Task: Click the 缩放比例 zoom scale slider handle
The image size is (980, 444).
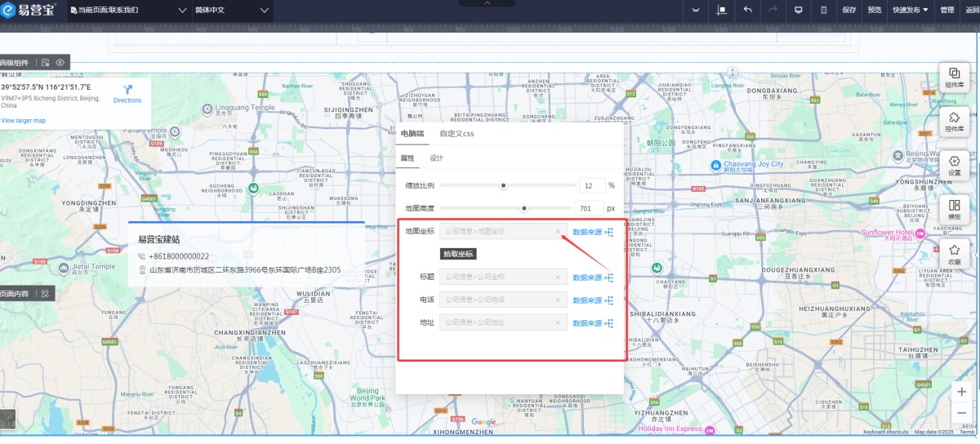Action: pos(503,185)
